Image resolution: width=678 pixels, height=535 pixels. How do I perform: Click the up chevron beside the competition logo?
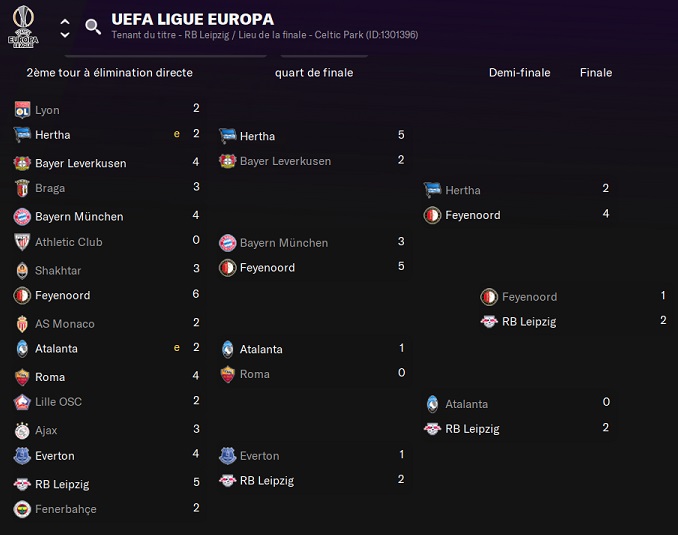[65, 21]
